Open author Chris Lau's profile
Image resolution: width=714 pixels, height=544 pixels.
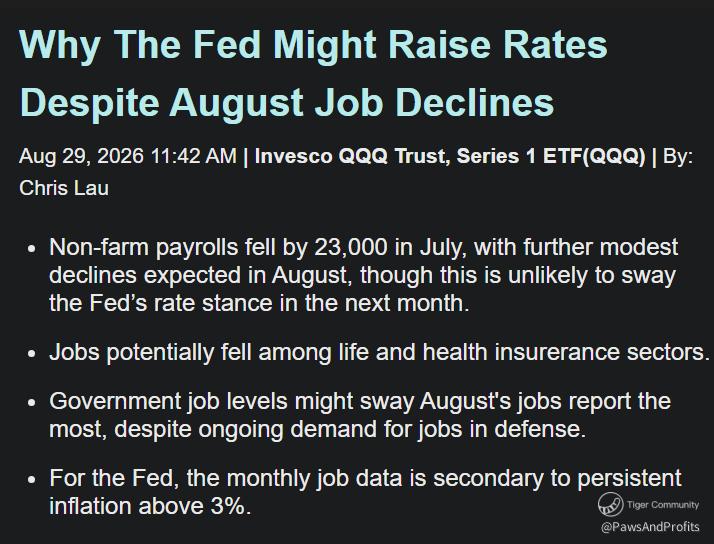tap(64, 188)
